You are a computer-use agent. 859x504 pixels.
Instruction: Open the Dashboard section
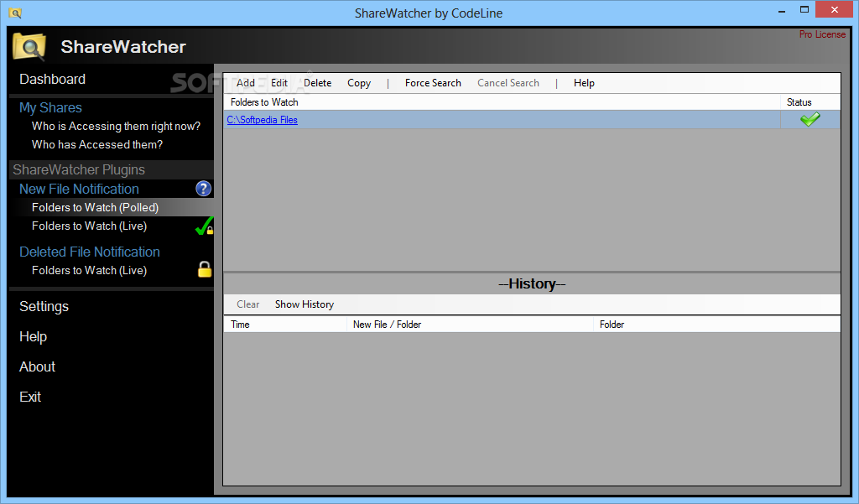[53, 80]
